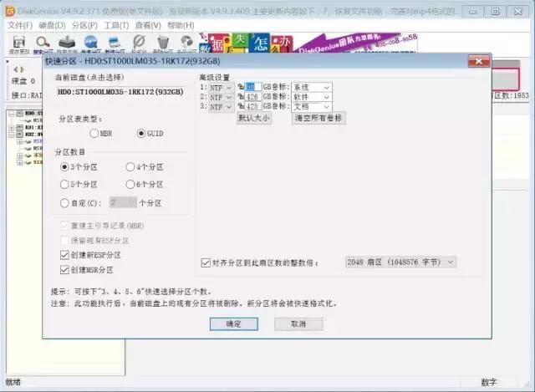The height and width of the screenshot is (392, 535).
Task: Choose 4个分区 partition count
Action: (x=145, y=167)
